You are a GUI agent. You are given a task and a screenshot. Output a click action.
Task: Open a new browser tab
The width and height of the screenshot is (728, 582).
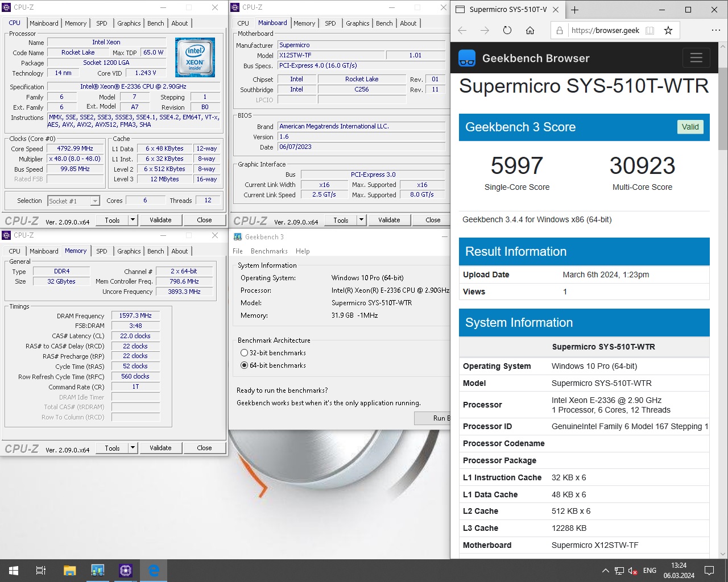575,10
